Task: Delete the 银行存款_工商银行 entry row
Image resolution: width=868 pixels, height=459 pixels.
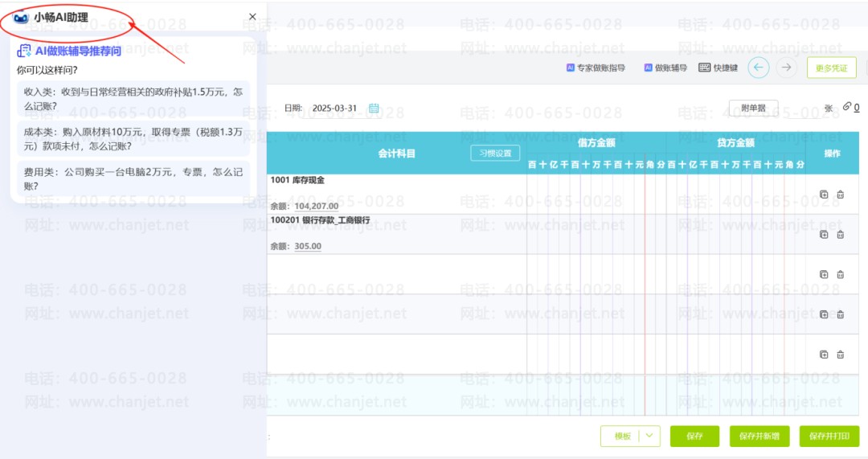Action: click(x=841, y=234)
